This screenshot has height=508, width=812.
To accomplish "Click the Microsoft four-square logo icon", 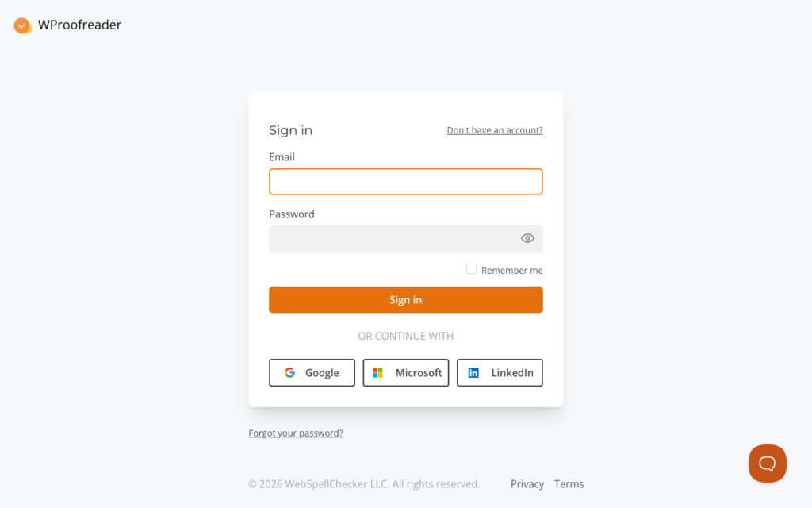I will (x=378, y=373).
